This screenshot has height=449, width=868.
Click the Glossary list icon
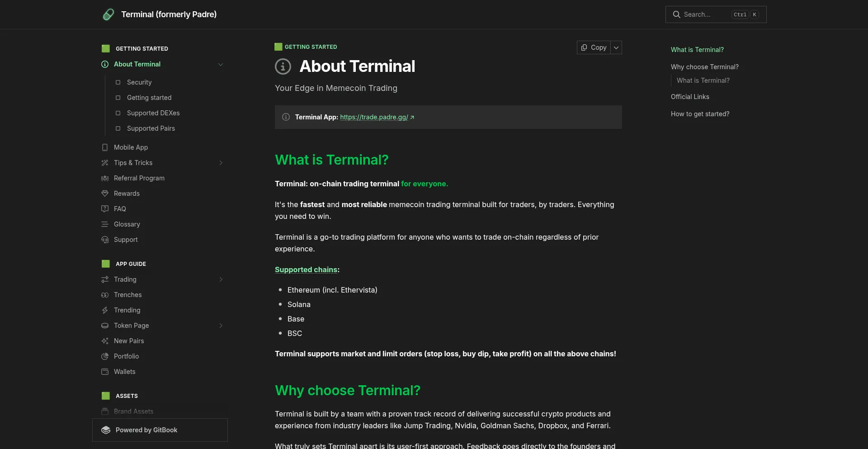click(x=105, y=224)
